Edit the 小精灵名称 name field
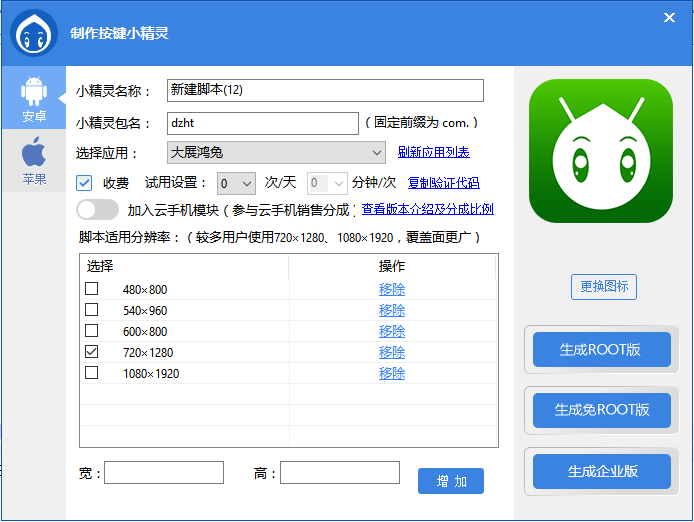694x522 pixels. click(x=325, y=90)
